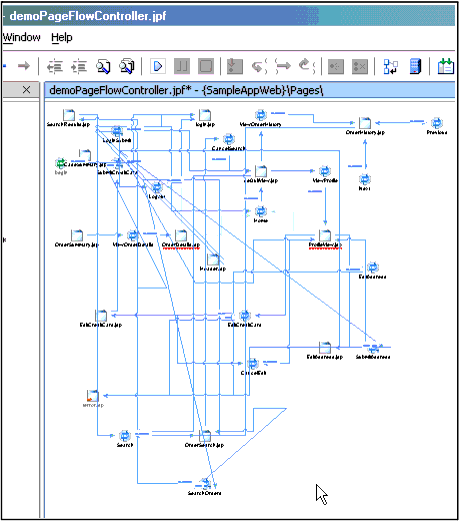This screenshot has width=460, height=521.
Task: Select the error.jsp page node
Action: pos(93,396)
